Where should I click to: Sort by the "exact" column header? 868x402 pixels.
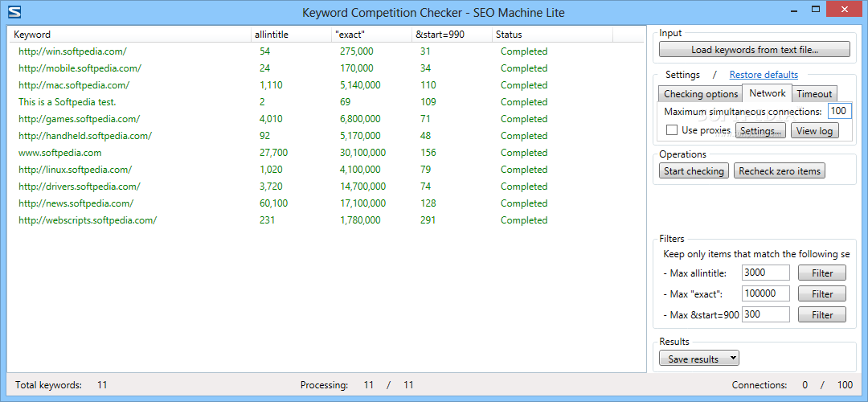click(372, 35)
